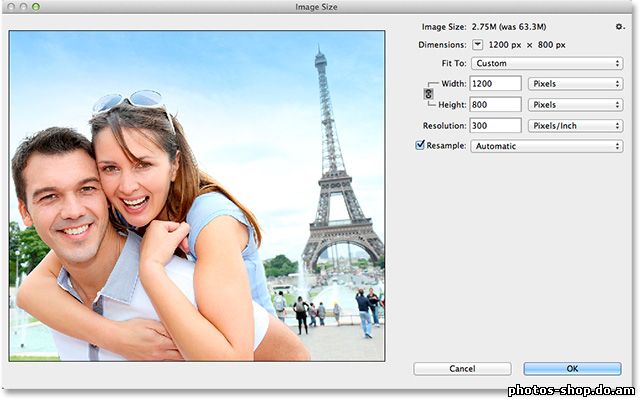Image resolution: width=640 pixels, height=400 pixels.
Task: Open the gear settings menu
Action: (x=619, y=27)
